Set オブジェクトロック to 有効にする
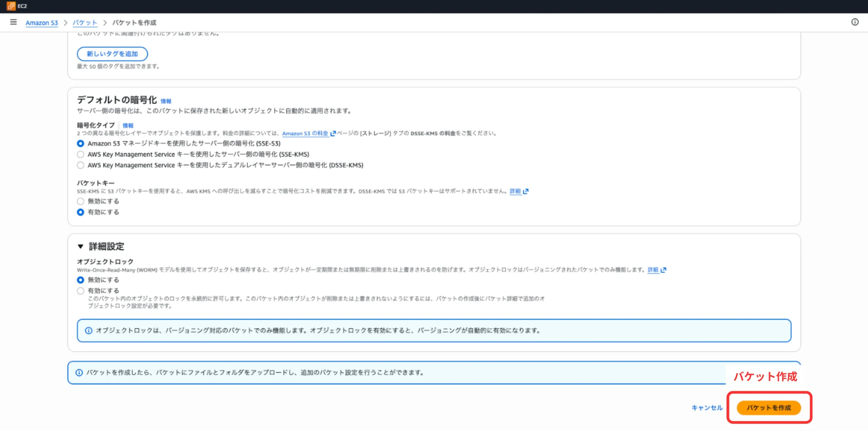 (80, 291)
